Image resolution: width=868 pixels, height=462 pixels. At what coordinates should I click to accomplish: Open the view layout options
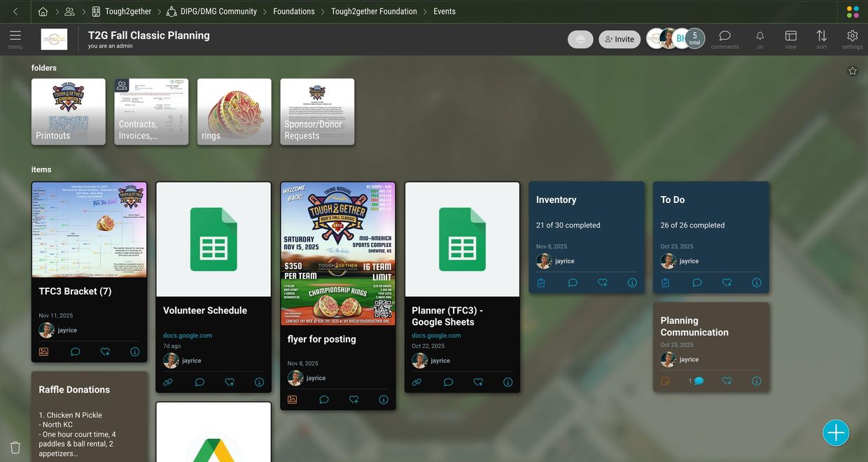pos(790,36)
